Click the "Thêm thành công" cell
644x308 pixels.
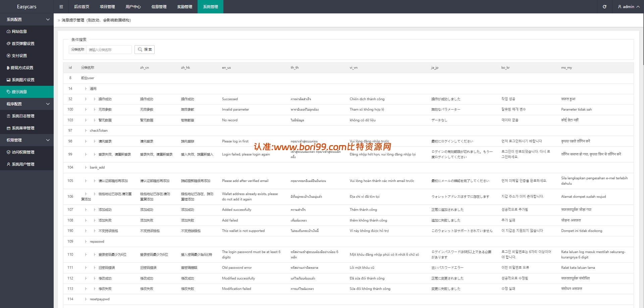363,210
